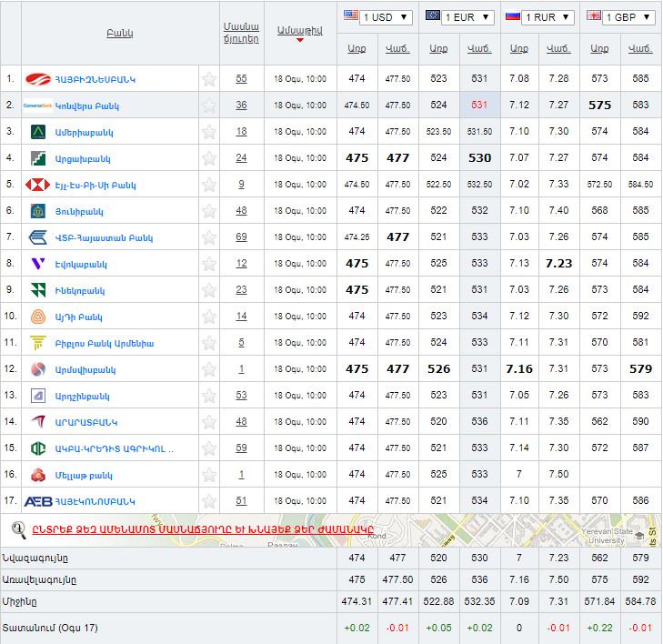Screen dimensions: 663x644
Task: Sort table by Բանկ column header
Action: click(x=119, y=34)
